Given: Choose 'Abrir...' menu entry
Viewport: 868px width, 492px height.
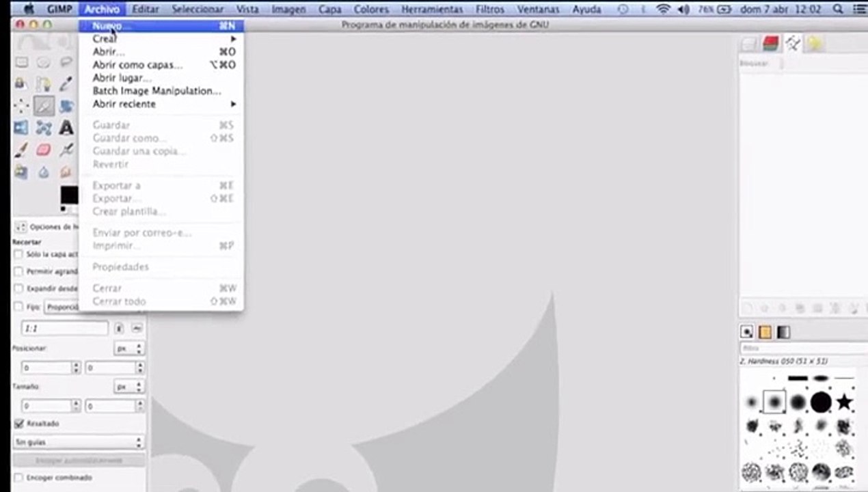Looking at the screenshot, I should coord(163,52).
